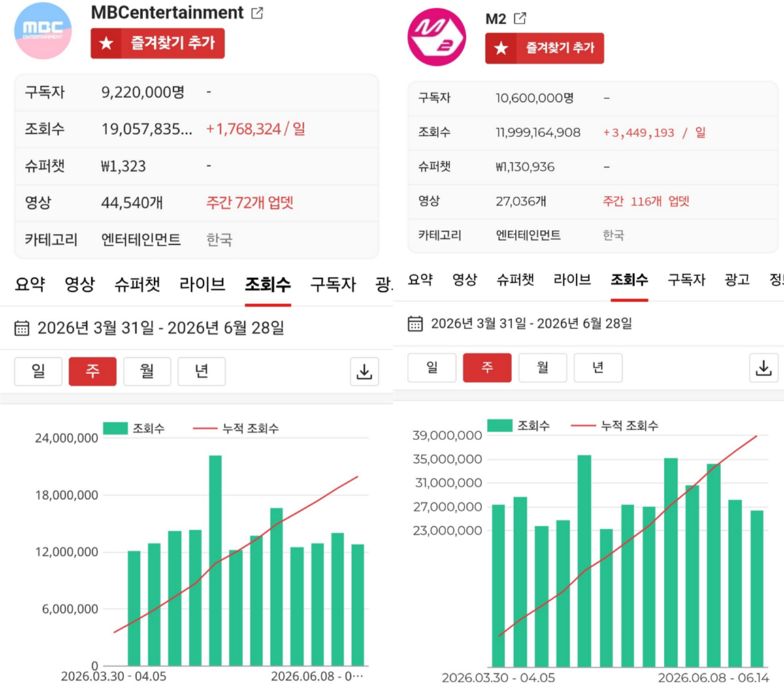Select 월 period in MBCentertainment panel
Viewport: 784px width, 696px height.
coord(147,372)
